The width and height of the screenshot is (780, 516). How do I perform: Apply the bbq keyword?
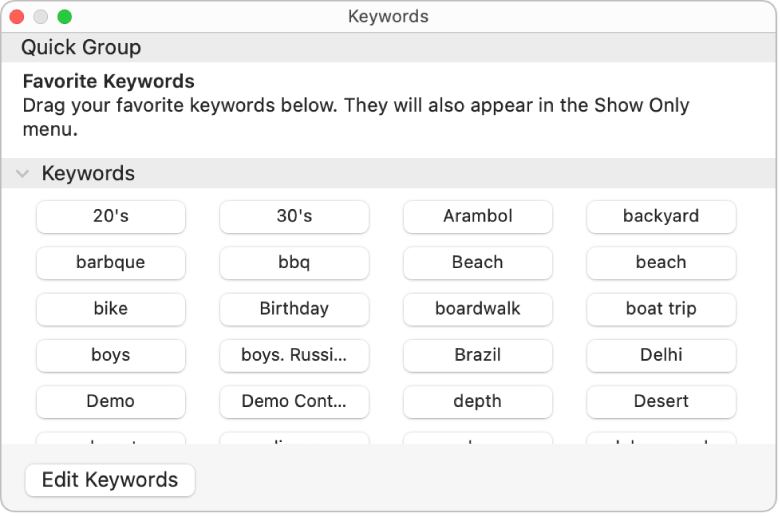pos(294,262)
